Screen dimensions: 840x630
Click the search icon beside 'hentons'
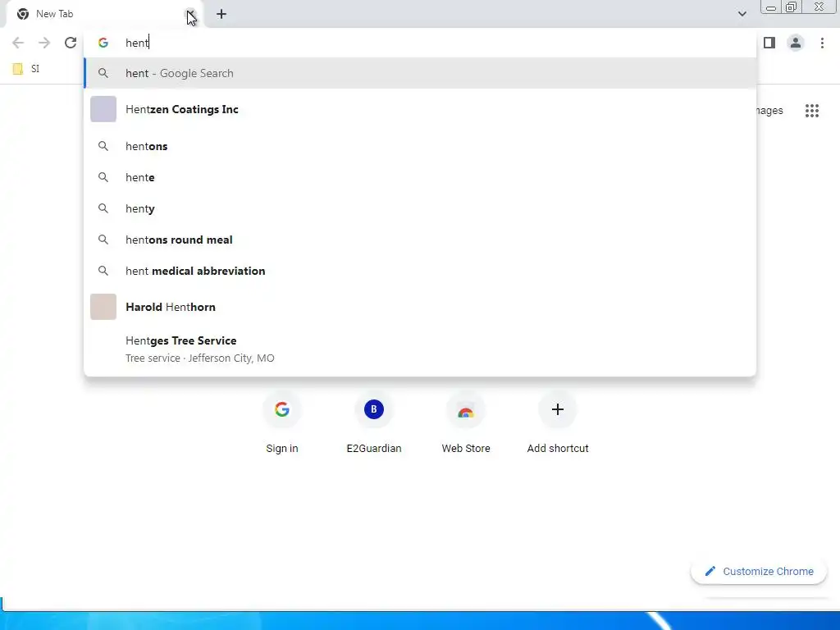pyautogui.click(x=103, y=146)
